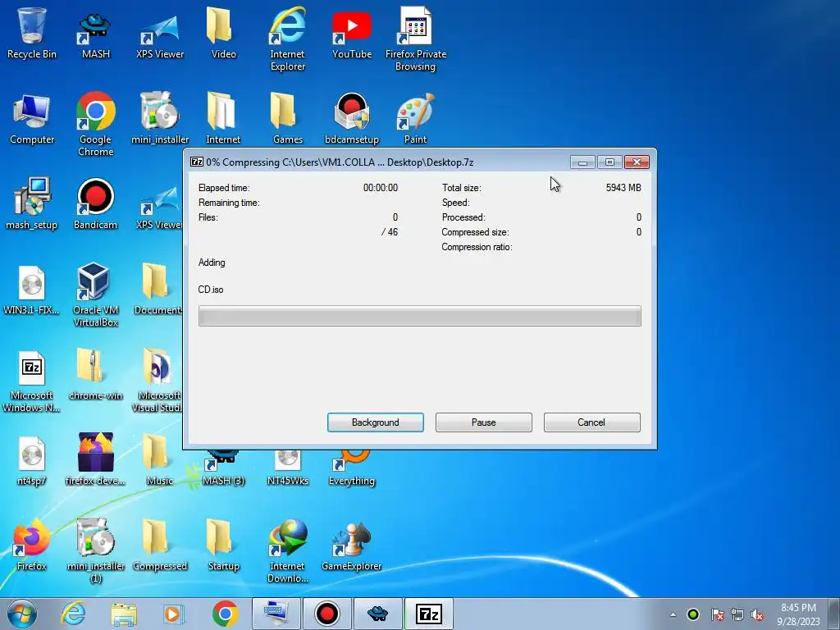Switch to the MASH taskbar button
Image resolution: width=840 pixels, height=630 pixels.
click(377, 614)
